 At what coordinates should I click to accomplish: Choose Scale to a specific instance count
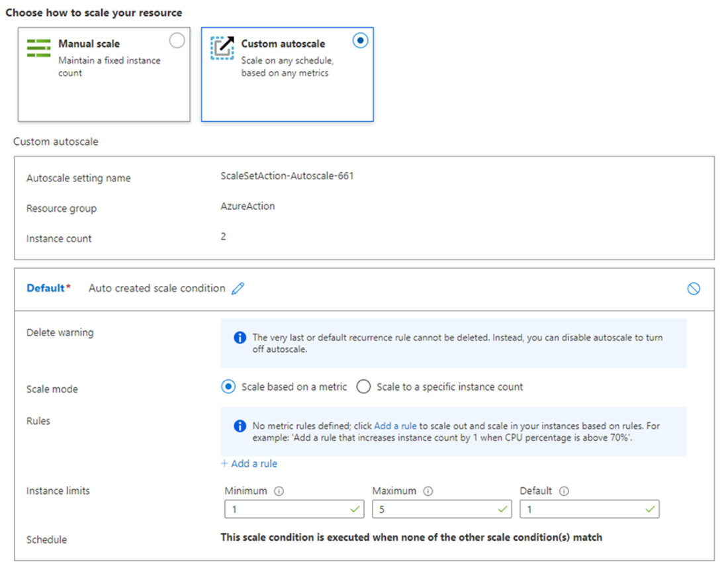(x=363, y=387)
